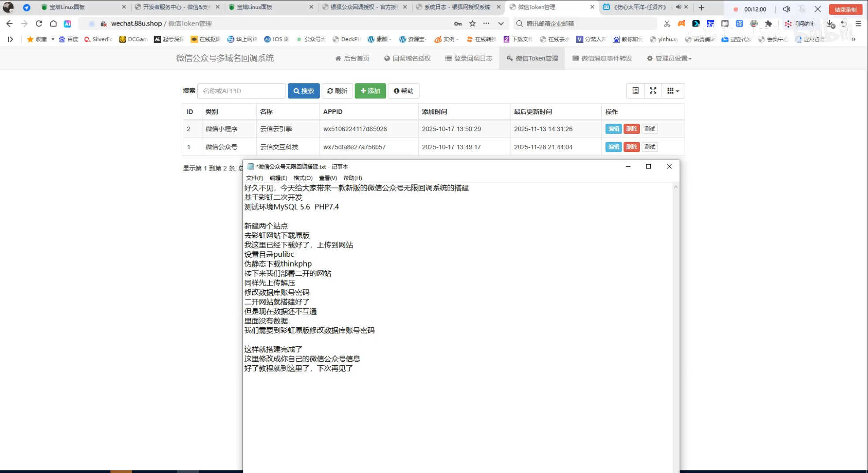Click 编辑 on the 云信云引擎 row
The image size is (868, 473).
pyautogui.click(x=613, y=129)
